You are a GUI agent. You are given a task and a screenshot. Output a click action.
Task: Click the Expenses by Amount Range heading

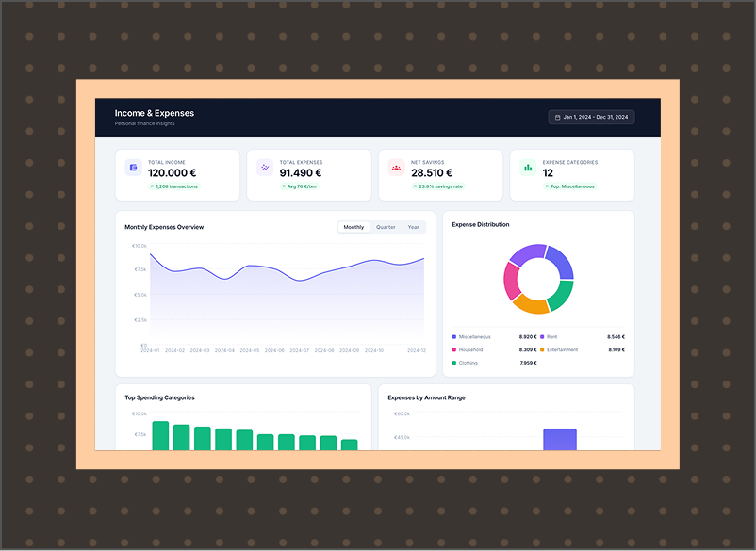pyautogui.click(x=426, y=397)
